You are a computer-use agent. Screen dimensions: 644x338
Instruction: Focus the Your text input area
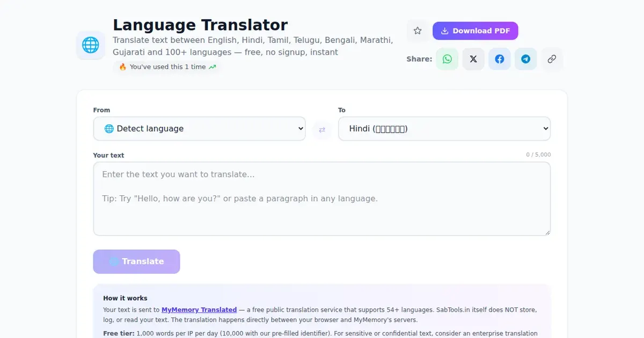click(x=322, y=199)
